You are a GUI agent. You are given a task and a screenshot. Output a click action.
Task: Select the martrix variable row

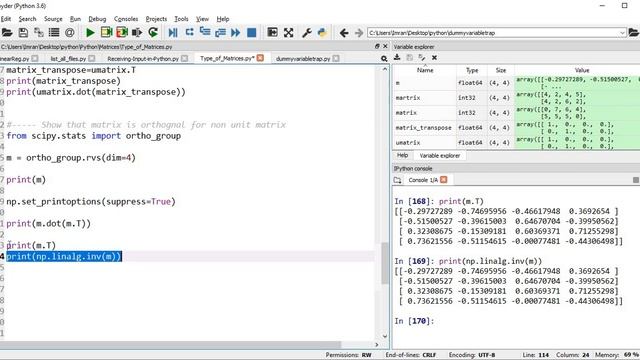[x=516, y=98]
